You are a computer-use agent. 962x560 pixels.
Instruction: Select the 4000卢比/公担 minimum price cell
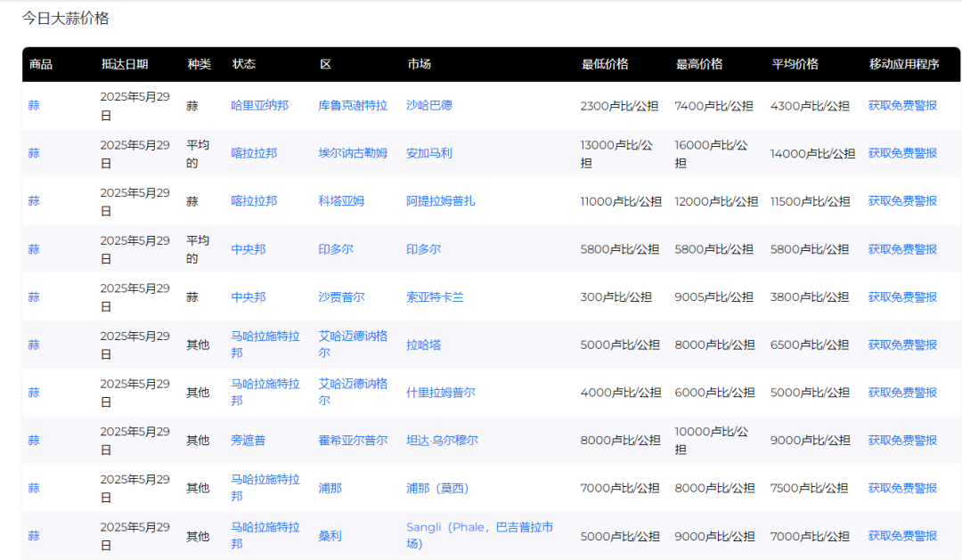[621, 393]
